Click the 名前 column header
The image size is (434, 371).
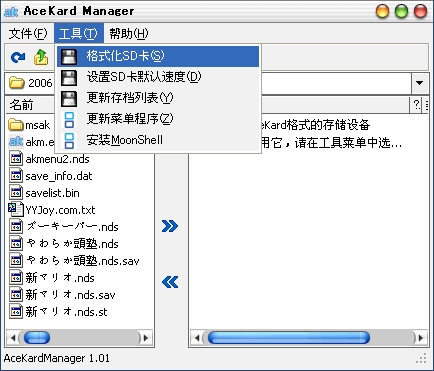pos(30,105)
